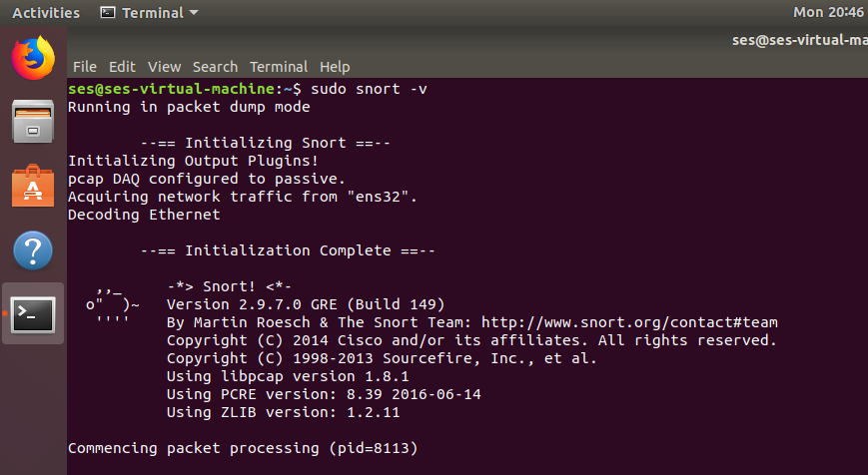Screen dimensions: 868x475
Task: Open the Help menu
Action: tap(335, 67)
